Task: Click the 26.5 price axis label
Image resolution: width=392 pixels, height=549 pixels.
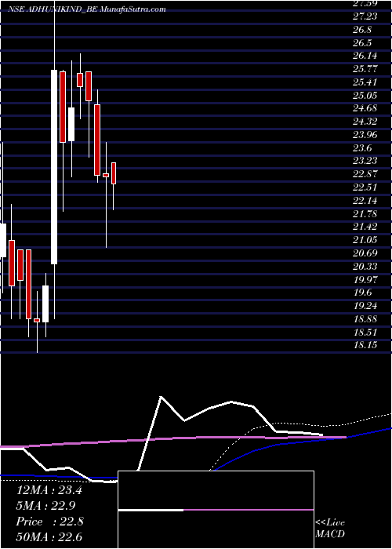Action: (x=362, y=42)
